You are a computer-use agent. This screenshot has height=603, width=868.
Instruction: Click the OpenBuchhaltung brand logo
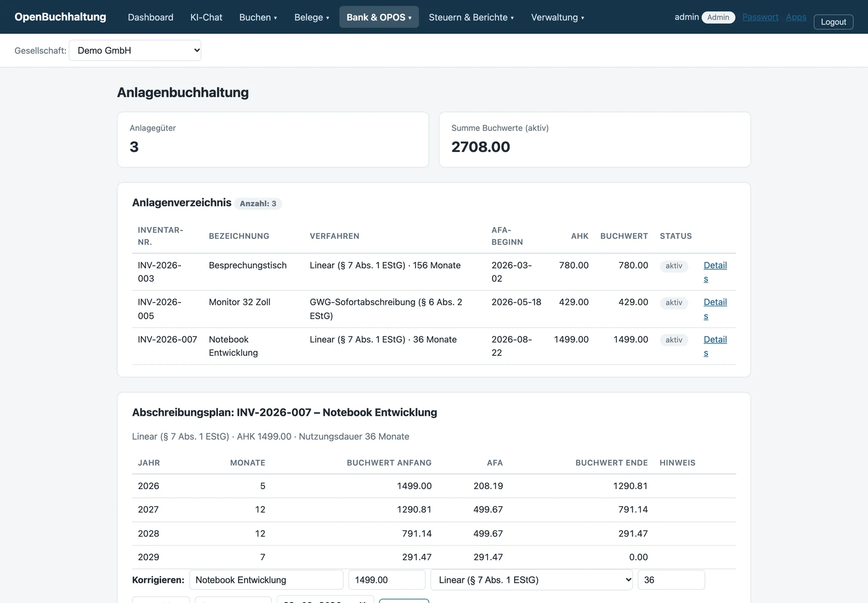[60, 17]
